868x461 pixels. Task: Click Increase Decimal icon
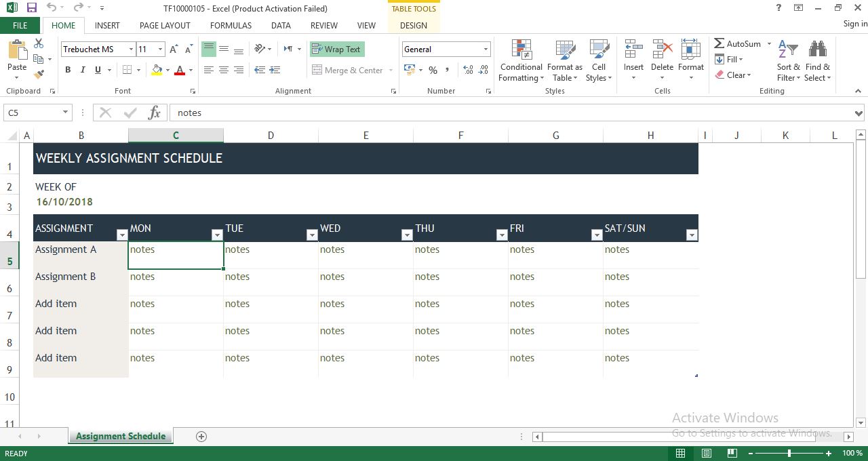468,70
